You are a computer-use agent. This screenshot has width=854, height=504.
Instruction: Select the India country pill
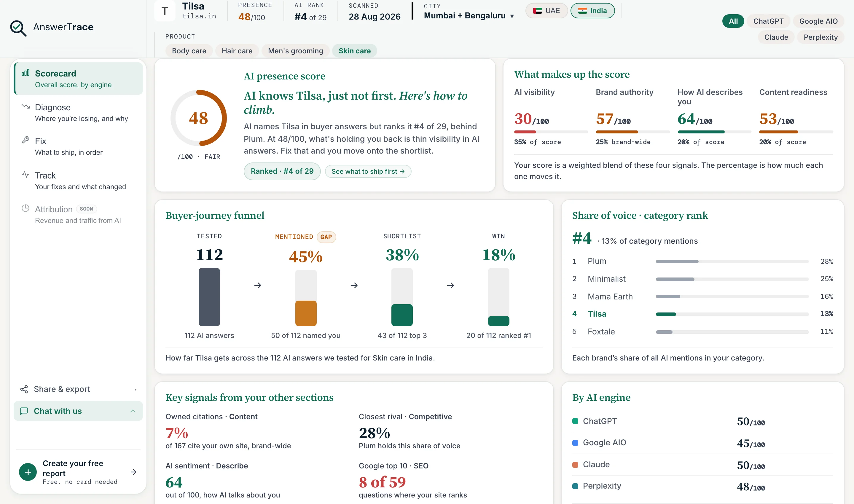tap(592, 11)
